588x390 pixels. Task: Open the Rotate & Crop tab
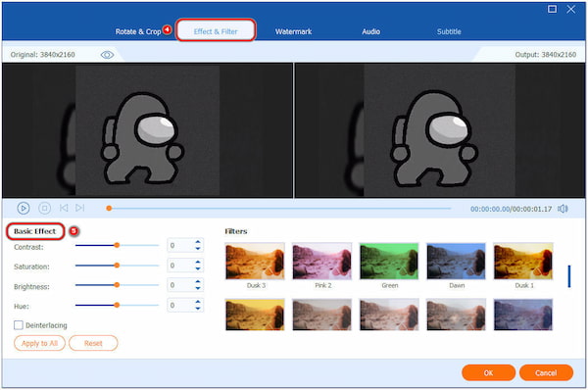138,32
